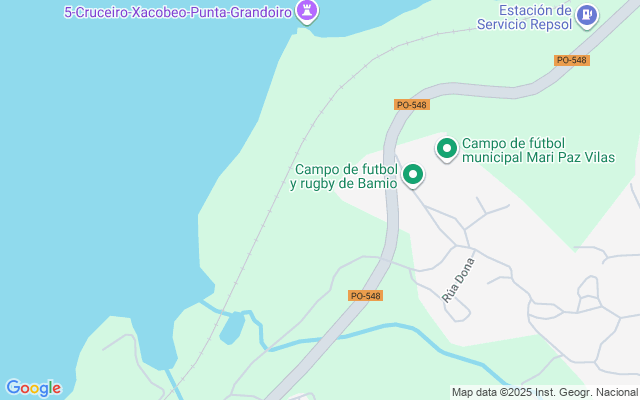Click the Estación de Servicio Repsol label
This screenshot has height=400, width=640.
[524, 17]
